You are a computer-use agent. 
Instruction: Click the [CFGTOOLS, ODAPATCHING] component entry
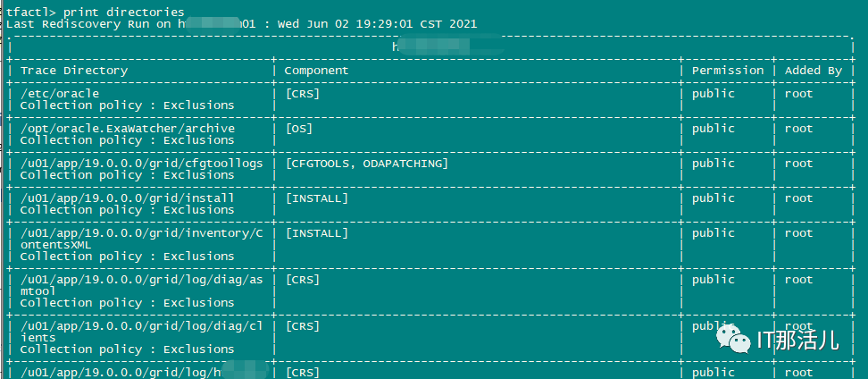366,164
